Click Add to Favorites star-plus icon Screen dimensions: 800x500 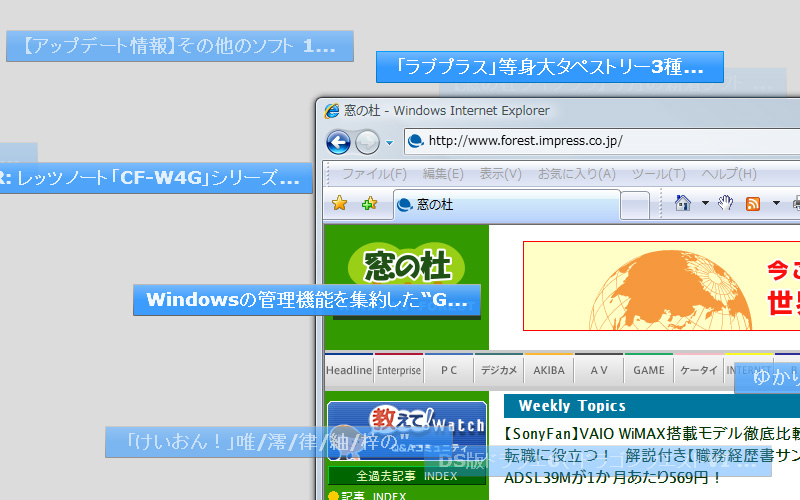click(x=369, y=204)
